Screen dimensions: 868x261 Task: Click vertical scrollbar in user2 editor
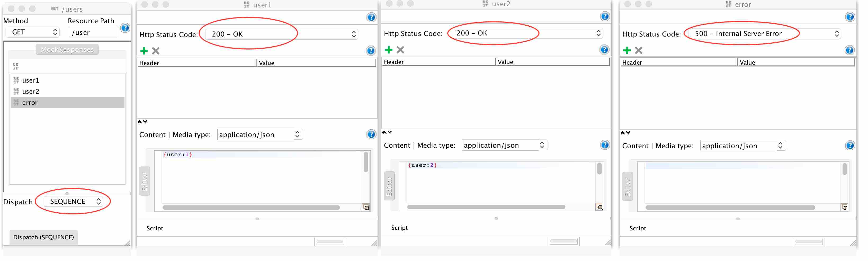pos(599,168)
